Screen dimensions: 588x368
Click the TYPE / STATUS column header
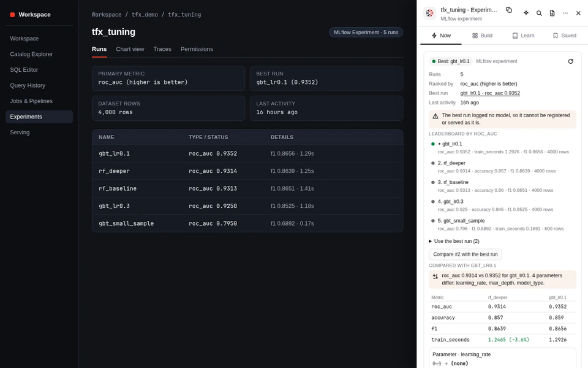(x=208, y=137)
